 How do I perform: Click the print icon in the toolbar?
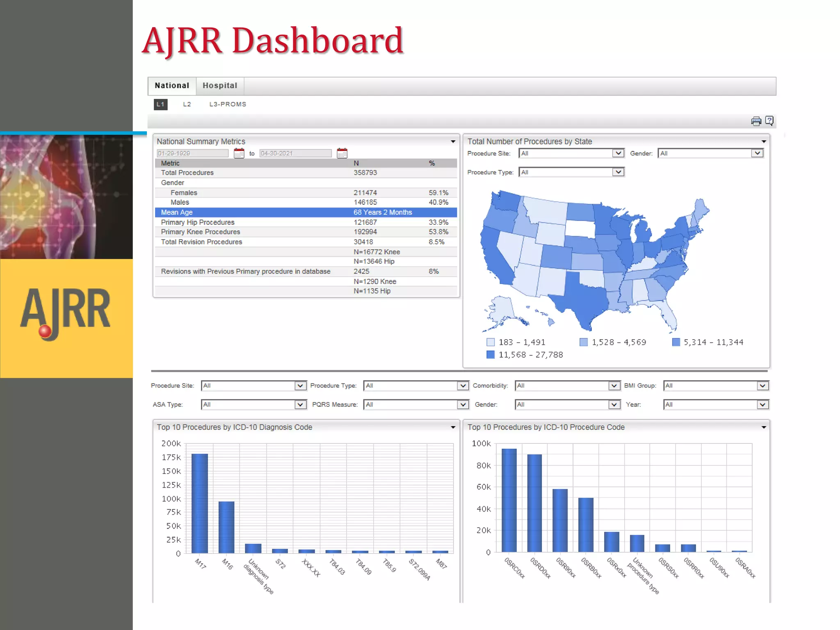pyautogui.click(x=756, y=121)
